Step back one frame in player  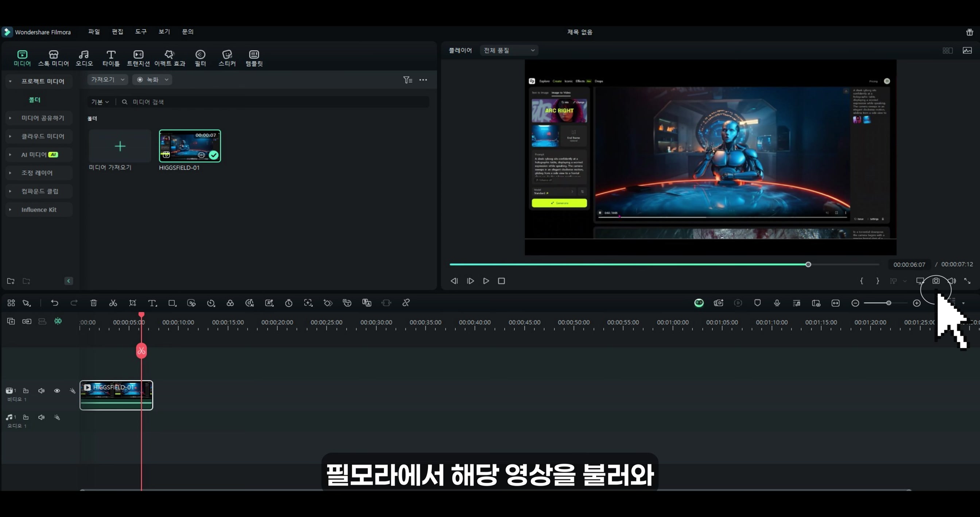pos(454,281)
